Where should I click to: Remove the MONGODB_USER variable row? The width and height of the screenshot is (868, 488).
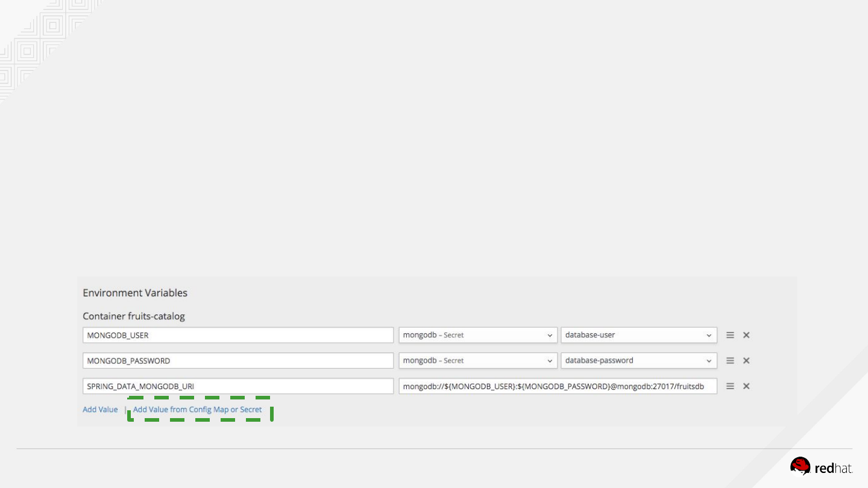click(746, 335)
